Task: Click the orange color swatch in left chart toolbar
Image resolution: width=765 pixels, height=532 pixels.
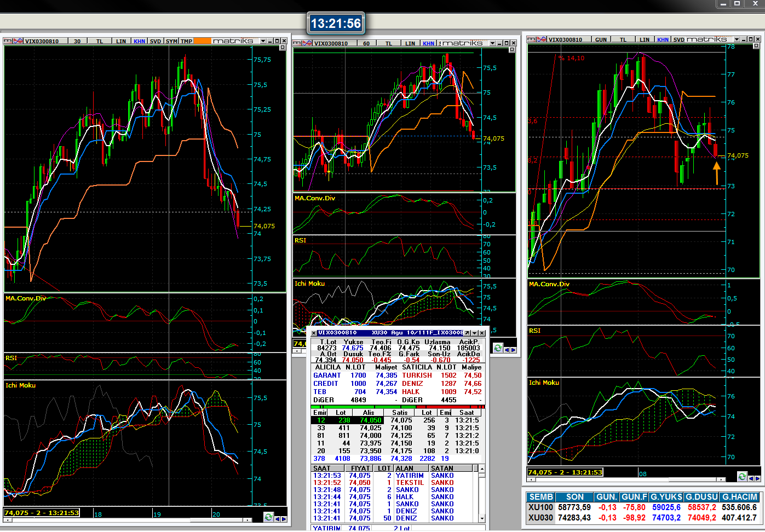Action: point(202,41)
